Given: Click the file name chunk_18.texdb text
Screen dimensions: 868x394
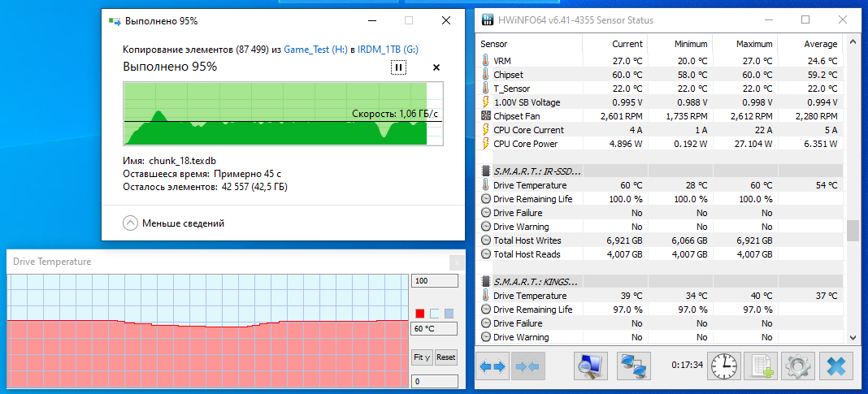Looking at the screenshot, I should (182, 161).
